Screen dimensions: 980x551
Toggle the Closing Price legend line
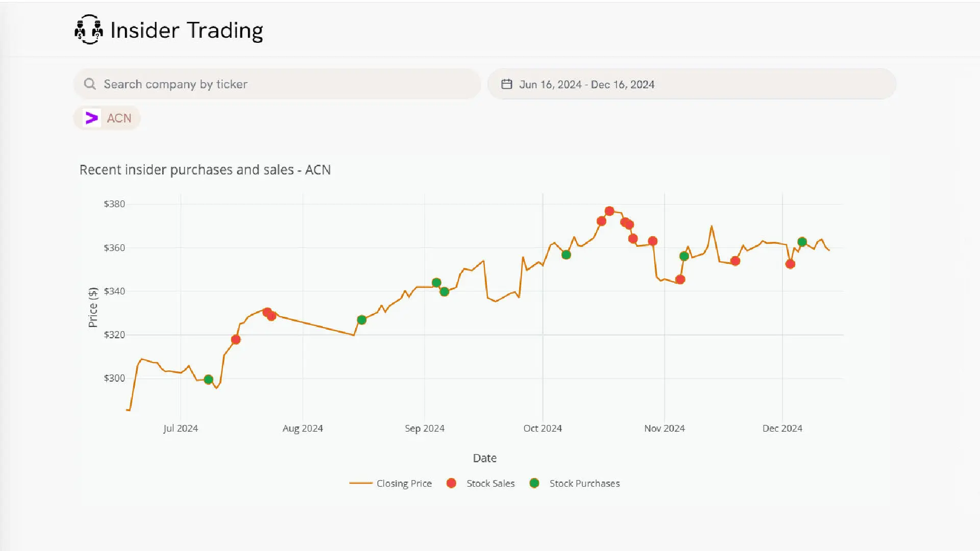361,483
